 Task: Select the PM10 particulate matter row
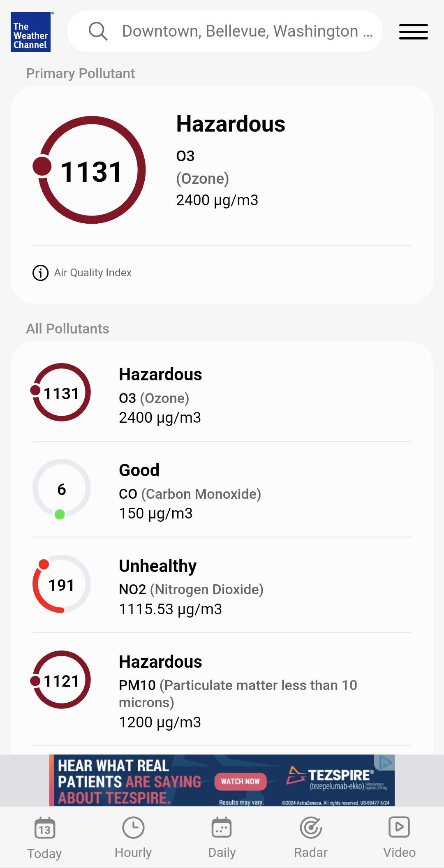point(222,690)
